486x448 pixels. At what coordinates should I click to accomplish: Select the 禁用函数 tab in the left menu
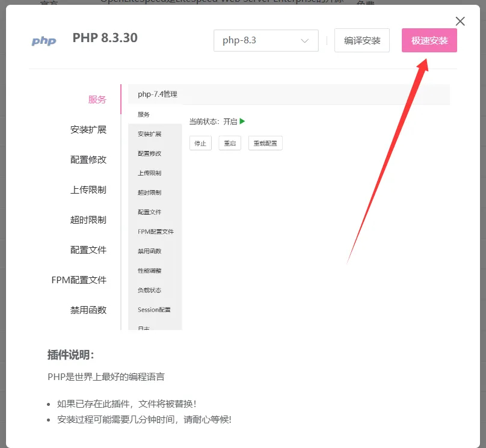coord(88,310)
